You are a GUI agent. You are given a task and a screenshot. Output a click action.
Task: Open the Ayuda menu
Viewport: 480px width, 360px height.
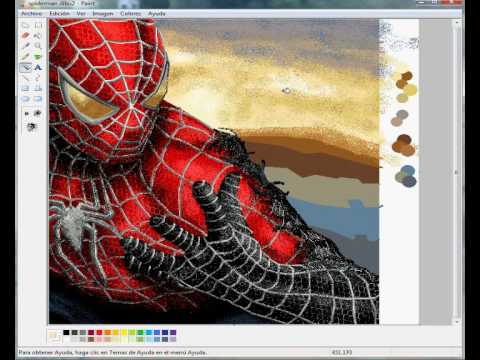pyautogui.click(x=157, y=14)
